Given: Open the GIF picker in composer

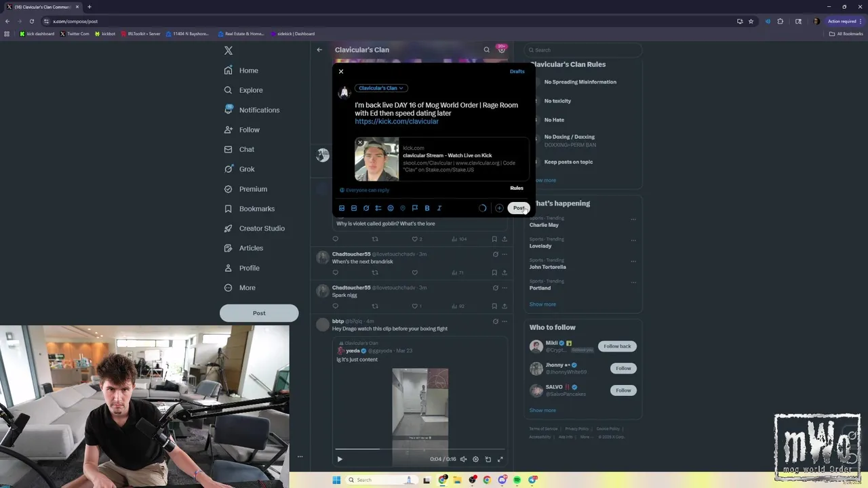Looking at the screenshot, I should click(x=354, y=208).
